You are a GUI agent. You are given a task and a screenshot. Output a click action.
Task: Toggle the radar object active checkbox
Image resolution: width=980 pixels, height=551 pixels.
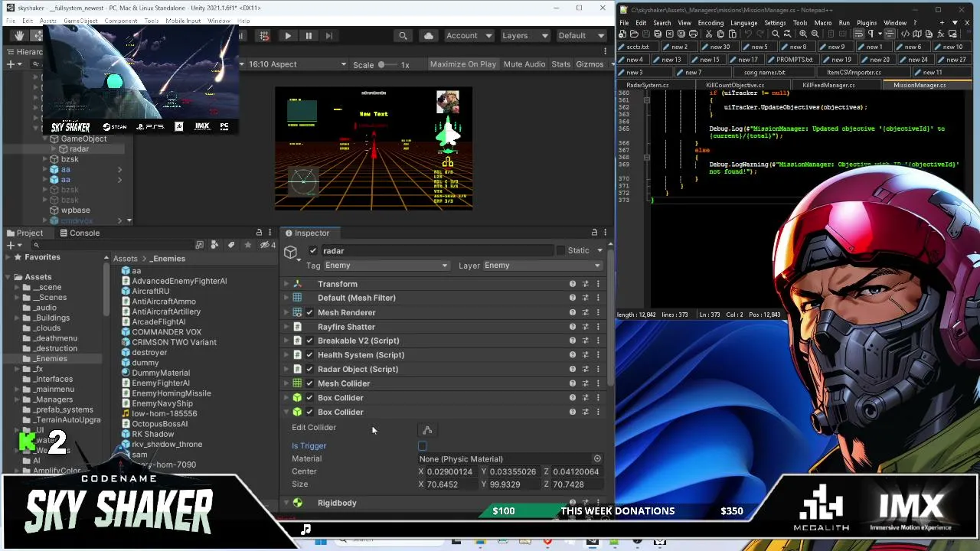point(313,251)
